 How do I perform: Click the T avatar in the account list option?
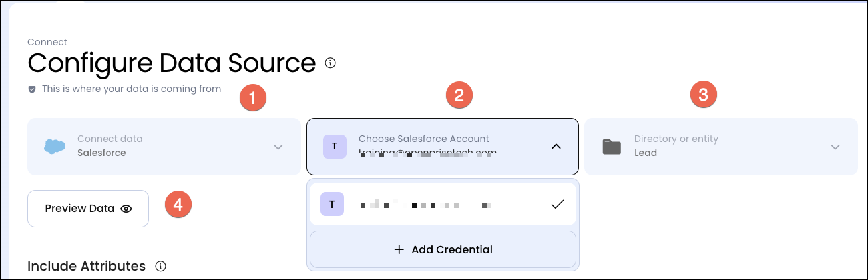click(332, 204)
